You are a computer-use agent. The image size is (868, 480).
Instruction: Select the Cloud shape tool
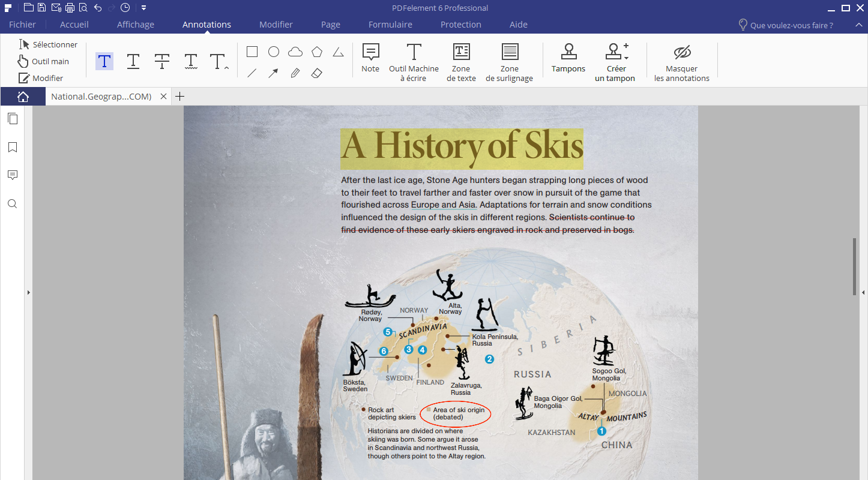pos(295,52)
